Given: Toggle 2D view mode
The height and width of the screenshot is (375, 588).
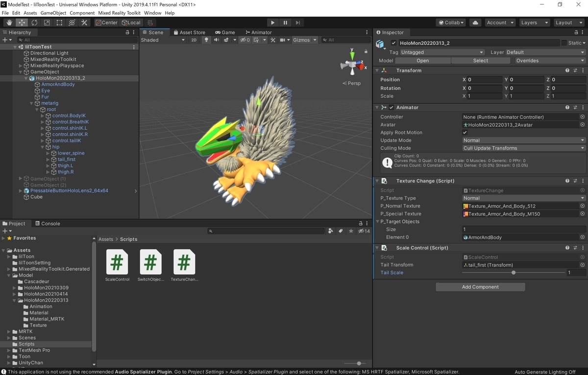Looking at the screenshot, I should [x=194, y=40].
